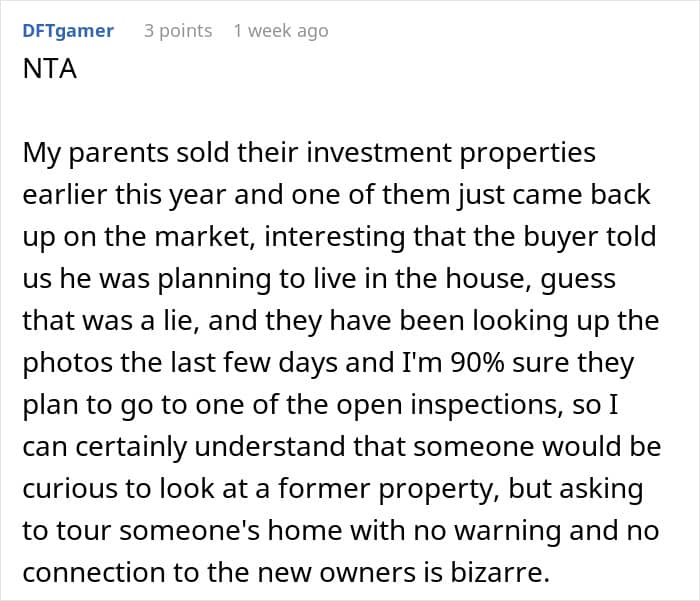Viewport: 700px width, 601px height.
Task: Open the '1 week ago' timestamp permalink
Action: point(281,31)
